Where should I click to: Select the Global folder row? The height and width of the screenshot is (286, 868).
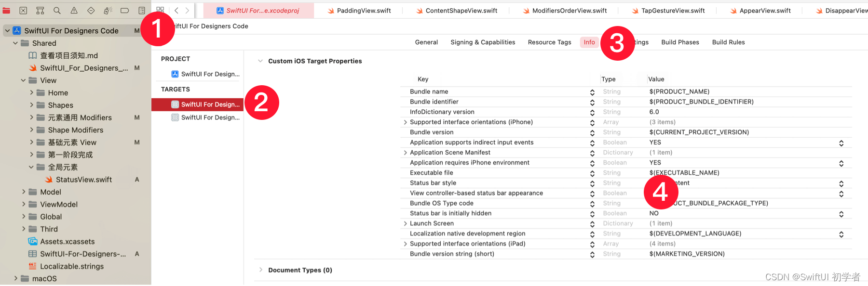tap(76, 217)
